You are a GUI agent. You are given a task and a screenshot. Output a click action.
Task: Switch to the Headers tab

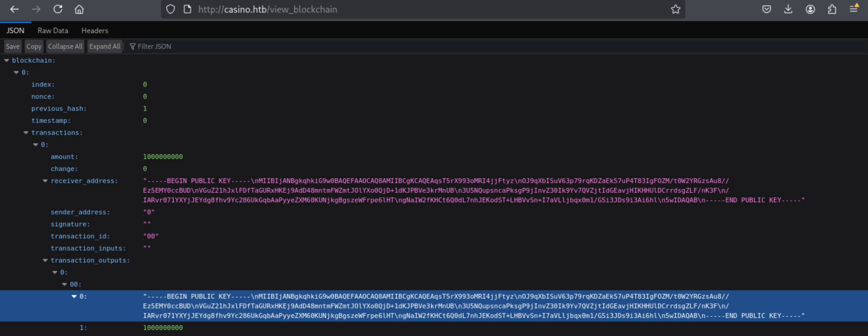pyautogui.click(x=95, y=31)
